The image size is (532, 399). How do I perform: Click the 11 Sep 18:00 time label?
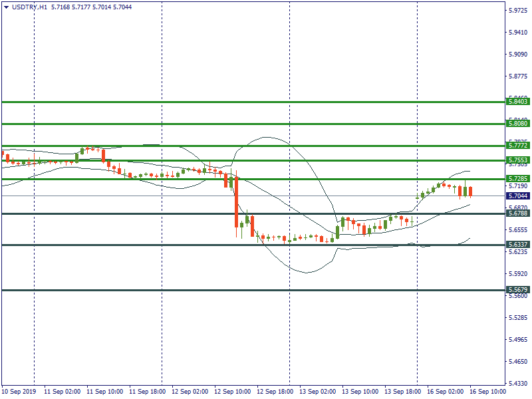[x=147, y=392]
